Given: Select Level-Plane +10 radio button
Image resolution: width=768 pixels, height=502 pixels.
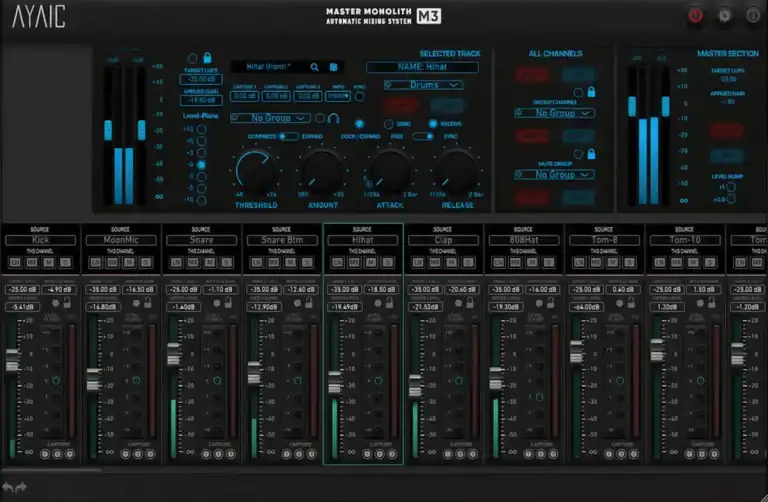Looking at the screenshot, I should pos(201,129).
